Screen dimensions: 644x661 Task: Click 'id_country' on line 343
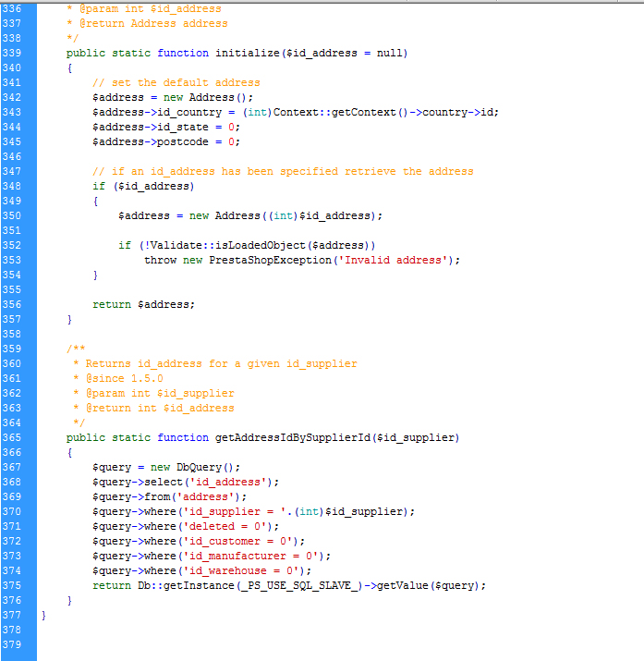[189, 112]
